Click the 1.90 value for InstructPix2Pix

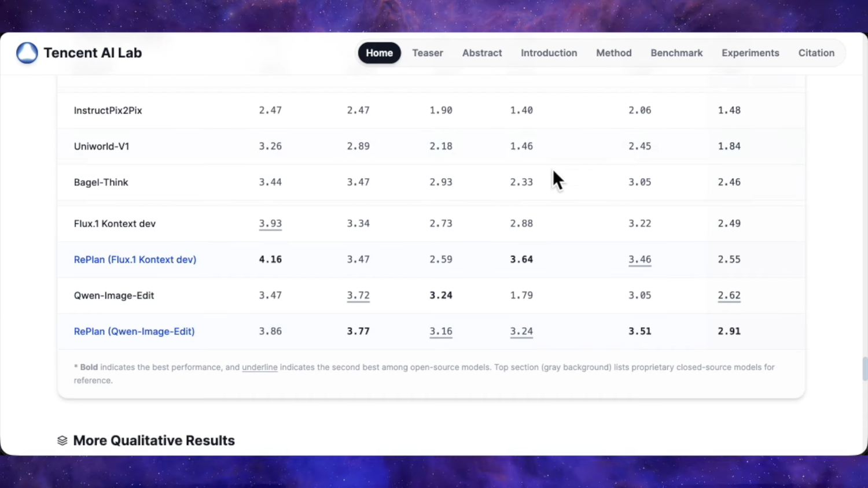pyautogui.click(x=441, y=110)
